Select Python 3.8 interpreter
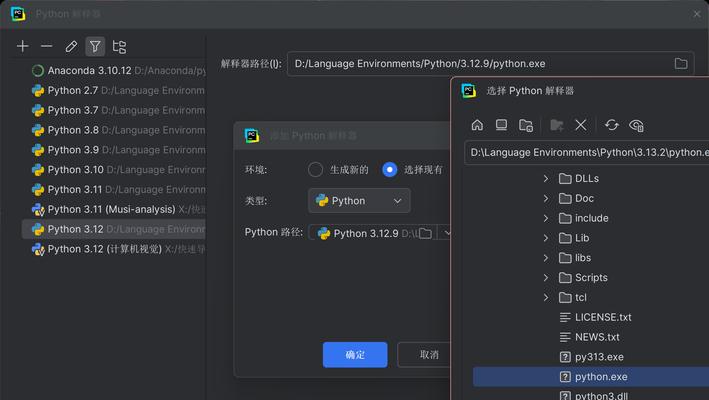Viewport: 709px width, 400px height. [x=113, y=130]
